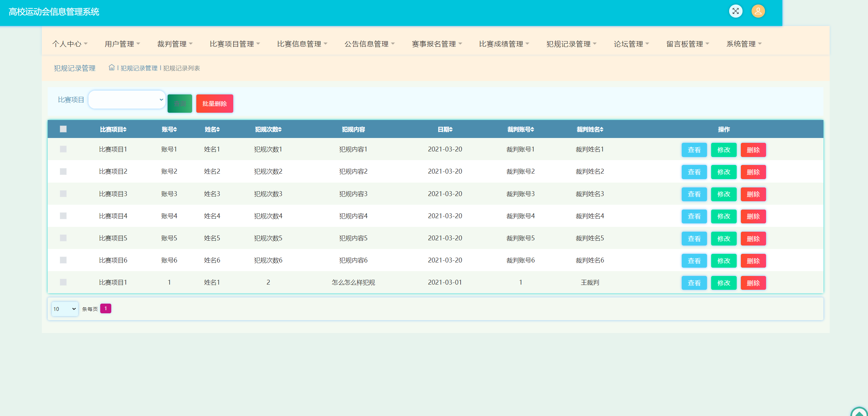The width and height of the screenshot is (868, 416).
Task: Click the home icon in breadcrumb
Action: [111, 67]
